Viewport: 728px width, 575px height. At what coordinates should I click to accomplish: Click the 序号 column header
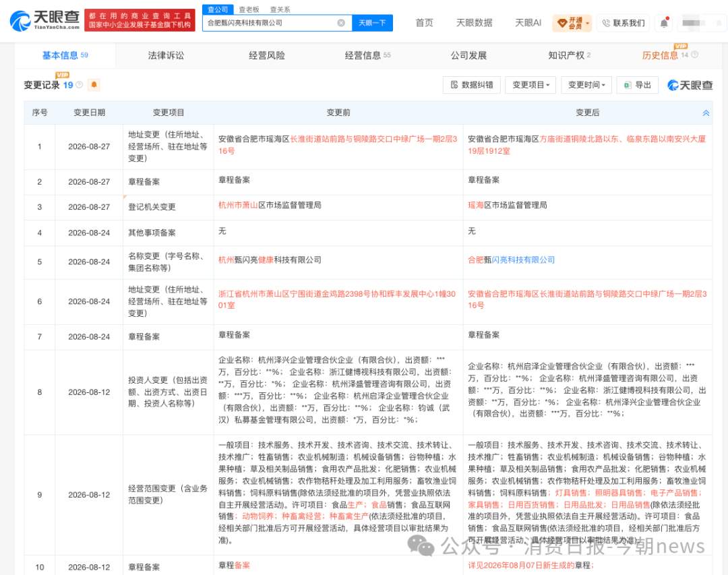[x=40, y=113]
